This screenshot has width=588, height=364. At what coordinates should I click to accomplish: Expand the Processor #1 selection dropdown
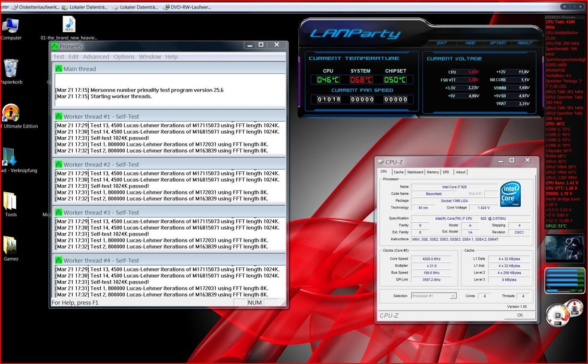pyautogui.click(x=453, y=296)
